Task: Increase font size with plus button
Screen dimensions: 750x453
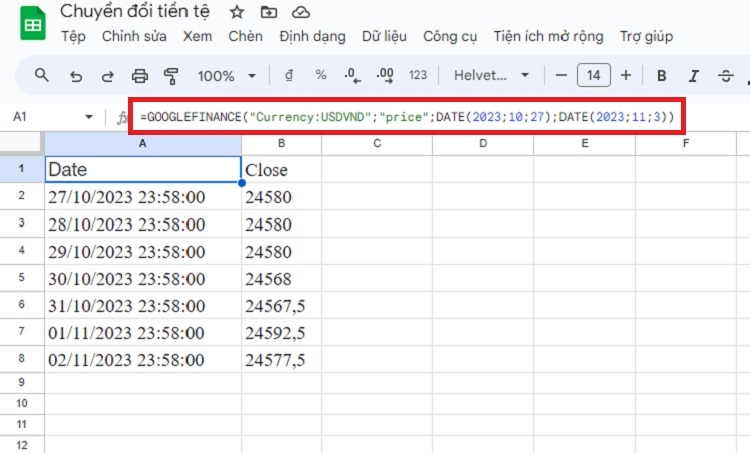Action: pyautogui.click(x=626, y=75)
